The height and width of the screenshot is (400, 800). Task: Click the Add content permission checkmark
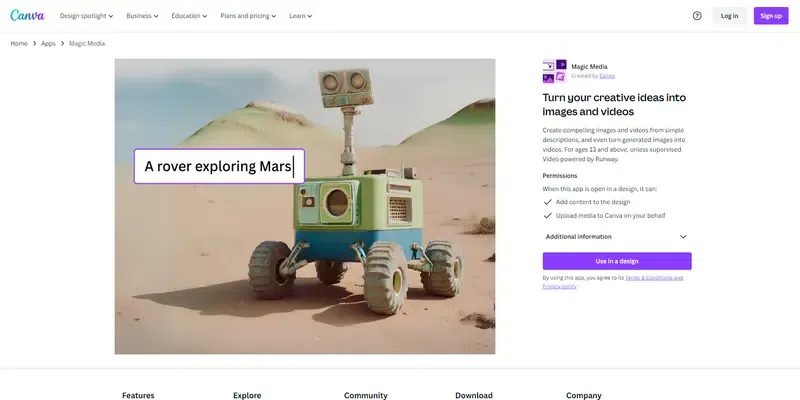[547, 202]
